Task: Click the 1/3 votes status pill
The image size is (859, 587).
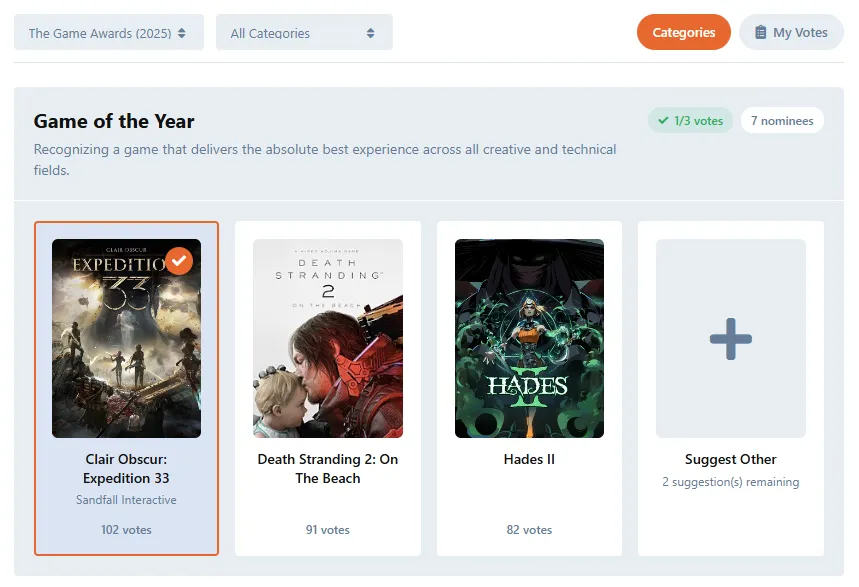Action: pyautogui.click(x=690, y=121)
